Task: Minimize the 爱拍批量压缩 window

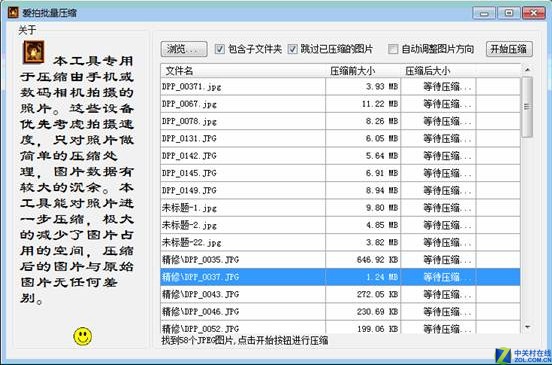Action: (484, 13)
